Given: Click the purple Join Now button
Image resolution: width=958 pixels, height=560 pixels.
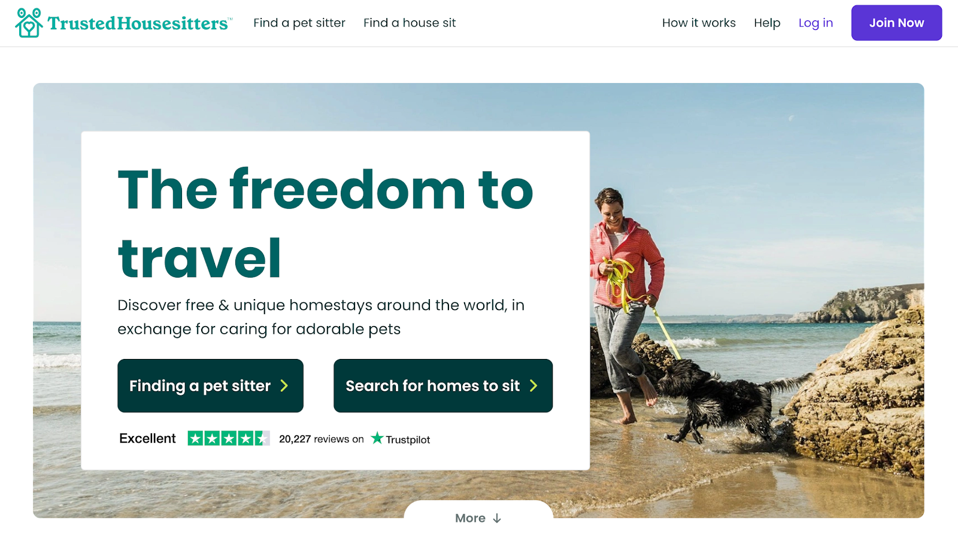Looking at the screenshot, I should pos(896,23).
